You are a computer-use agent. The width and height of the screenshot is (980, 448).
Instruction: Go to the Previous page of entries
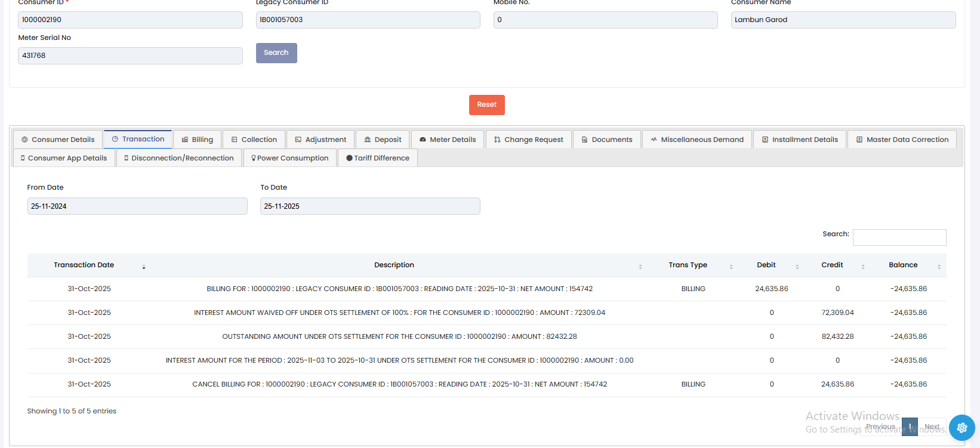(880, 427)
